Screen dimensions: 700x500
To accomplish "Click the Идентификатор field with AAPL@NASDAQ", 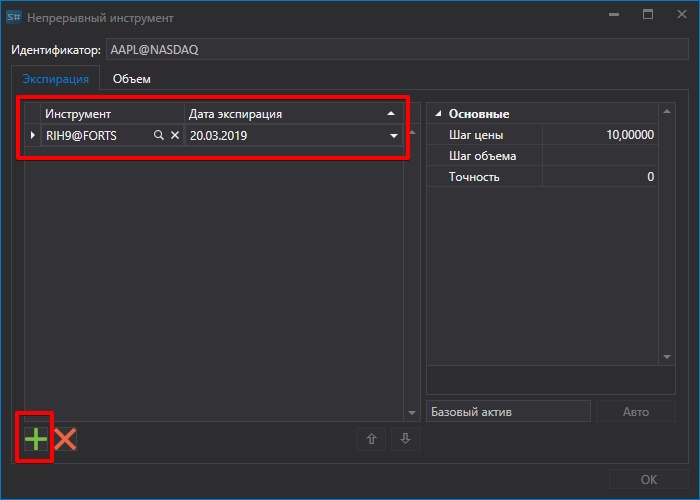I will [397, 50].
